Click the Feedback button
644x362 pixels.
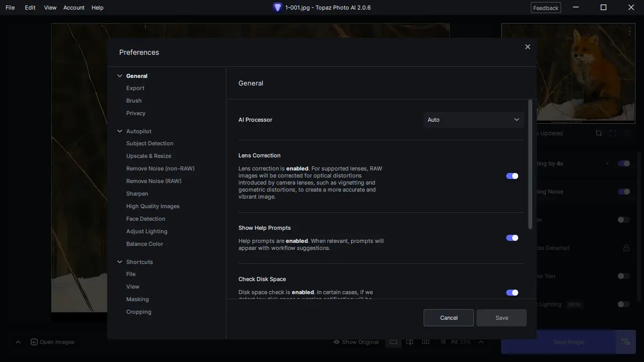[x=546, y=8]
